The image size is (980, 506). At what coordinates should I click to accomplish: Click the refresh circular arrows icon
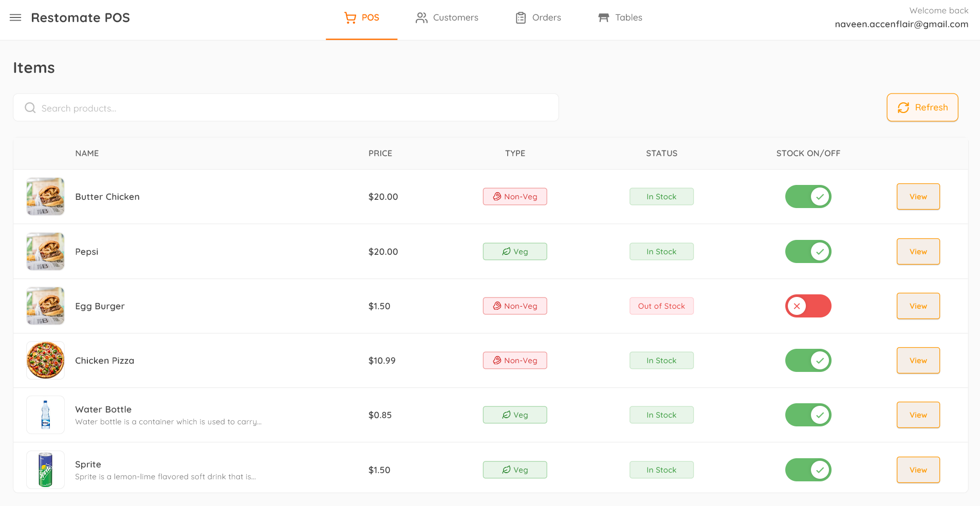click(903, 107)
